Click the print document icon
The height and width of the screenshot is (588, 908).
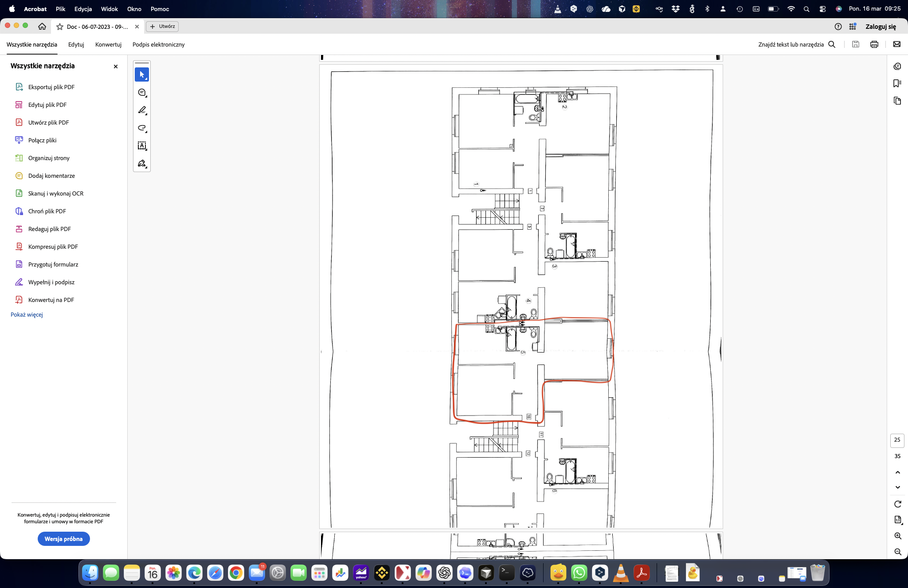tap(874, 44)
